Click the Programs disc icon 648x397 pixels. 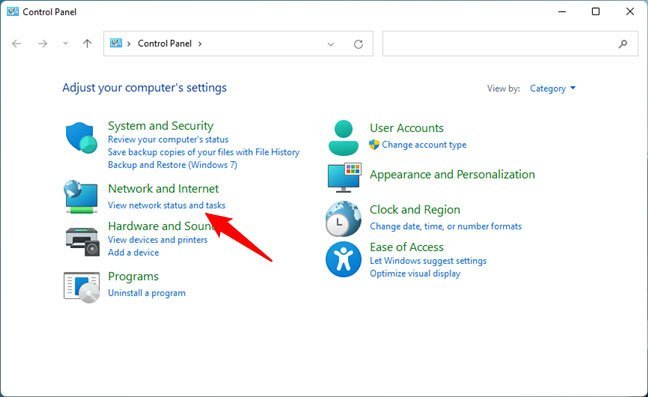point(82,287)
